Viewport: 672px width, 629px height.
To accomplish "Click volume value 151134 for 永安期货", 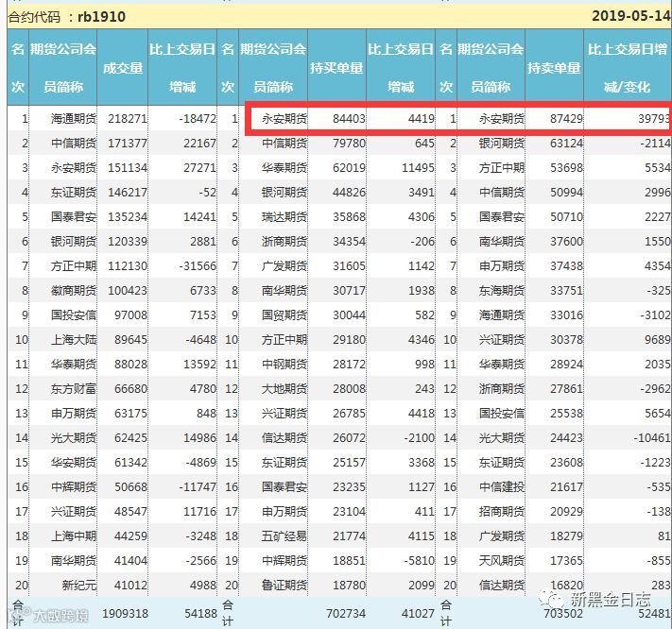I will point(128,168).
